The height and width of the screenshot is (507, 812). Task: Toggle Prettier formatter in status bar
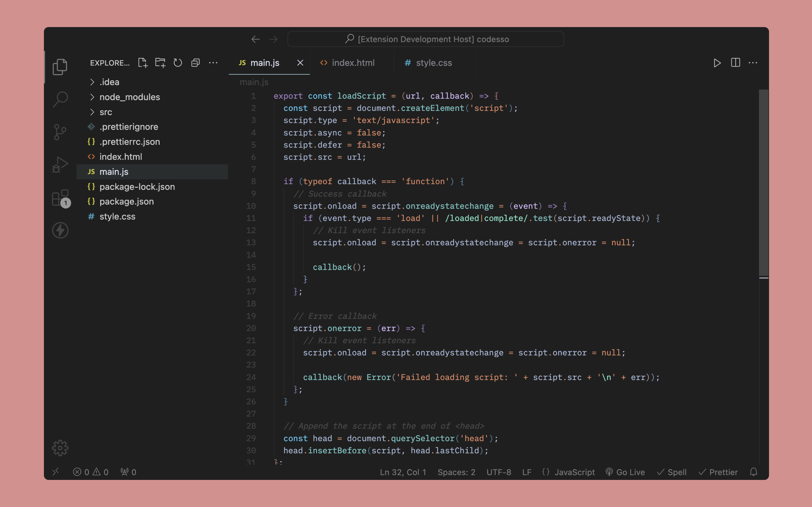(x=718, y=472)
